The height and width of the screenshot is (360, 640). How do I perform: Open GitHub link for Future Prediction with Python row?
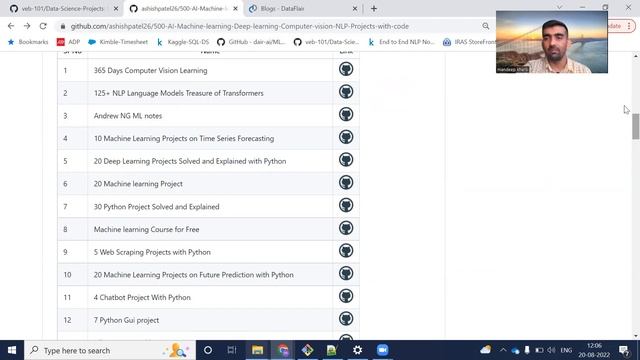(346, 273)
